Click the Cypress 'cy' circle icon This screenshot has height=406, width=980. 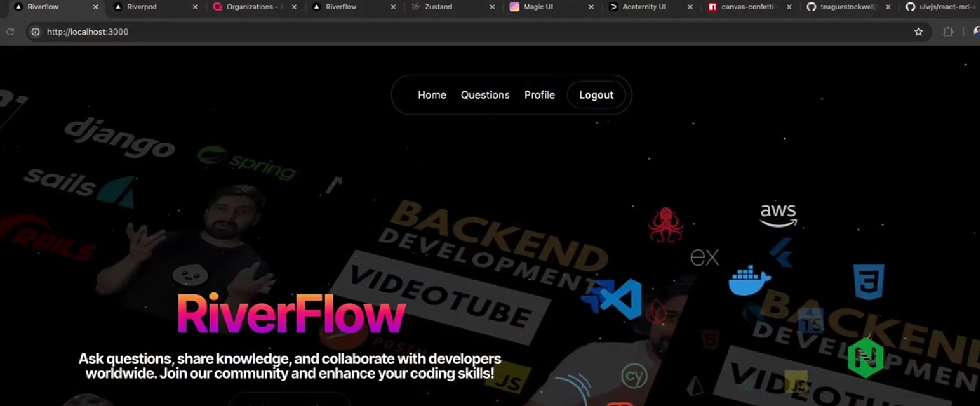point(634,376)
